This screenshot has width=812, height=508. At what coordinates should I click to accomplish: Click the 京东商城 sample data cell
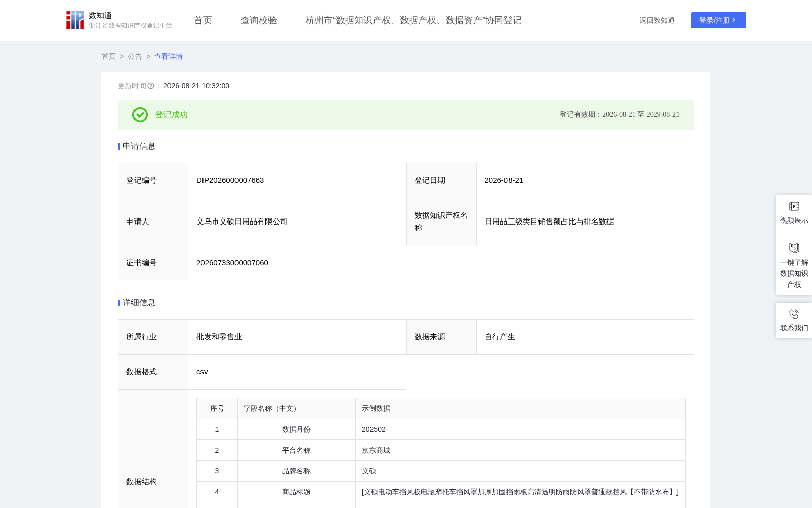(x=520, y=450)
